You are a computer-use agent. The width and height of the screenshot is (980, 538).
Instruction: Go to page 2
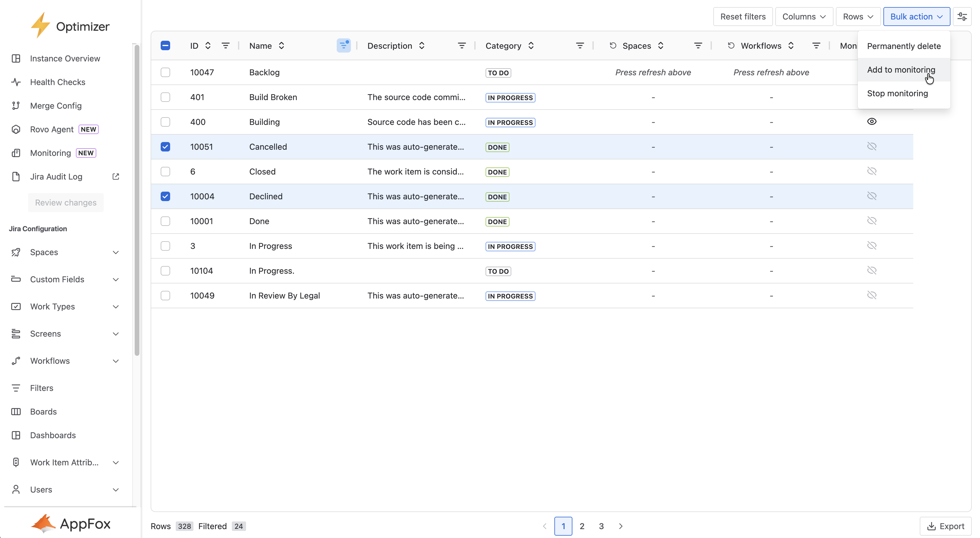(582, 526)
